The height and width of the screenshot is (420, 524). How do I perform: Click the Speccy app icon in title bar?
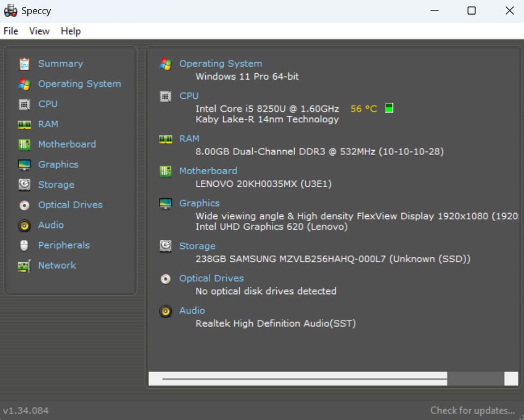11,11
